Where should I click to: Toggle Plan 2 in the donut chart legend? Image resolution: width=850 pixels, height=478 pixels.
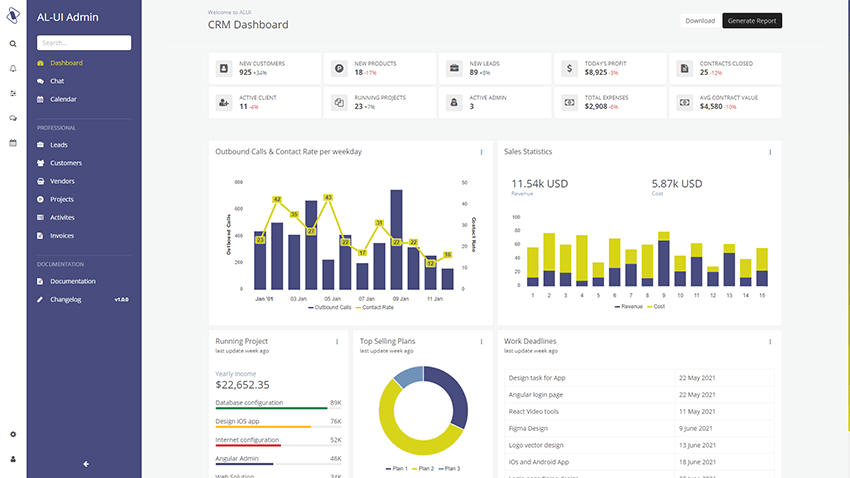point(423,468)
